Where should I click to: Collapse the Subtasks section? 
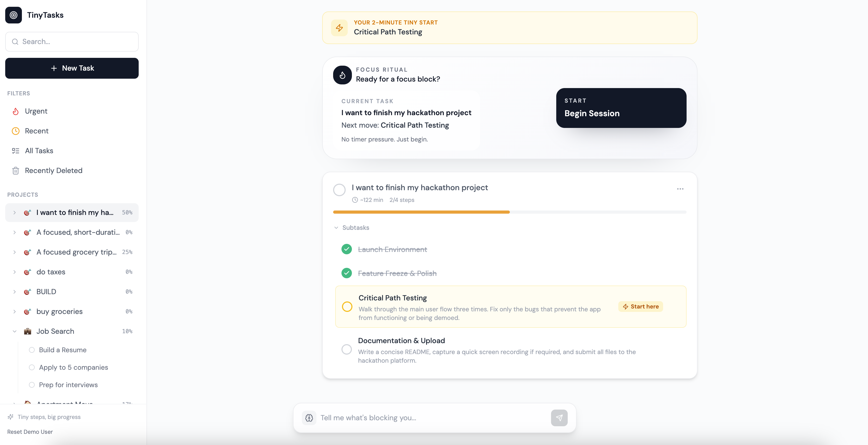pyautogui.click(x=351, y=228)
